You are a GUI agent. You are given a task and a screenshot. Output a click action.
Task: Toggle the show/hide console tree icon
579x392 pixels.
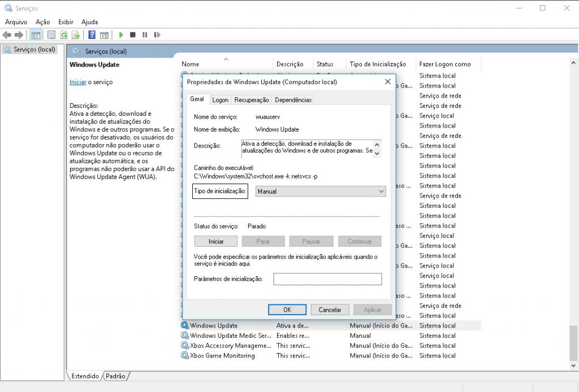pos(36,35)
